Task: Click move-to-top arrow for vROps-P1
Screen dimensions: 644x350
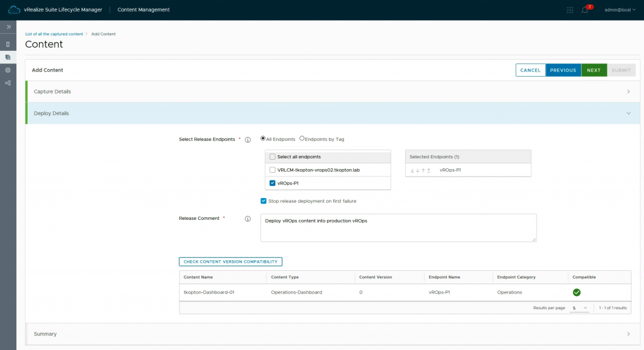Action: [428, 170]
